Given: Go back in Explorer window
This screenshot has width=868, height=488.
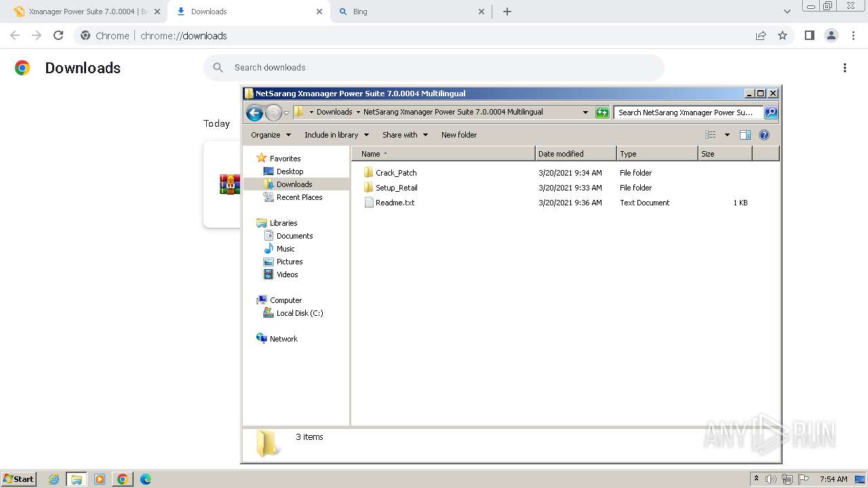Looking at the screenshot, I should [x=254, y=113].
